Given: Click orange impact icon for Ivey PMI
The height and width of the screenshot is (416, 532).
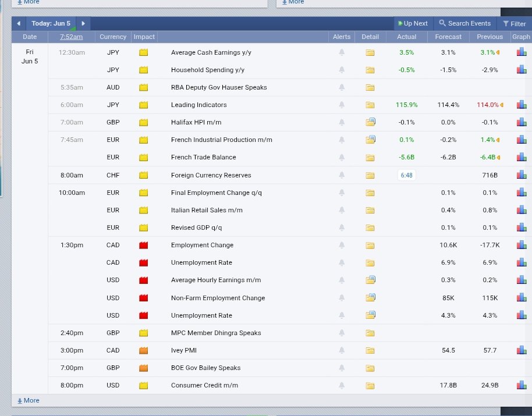Looking at the screenshot, I should 144,350.
